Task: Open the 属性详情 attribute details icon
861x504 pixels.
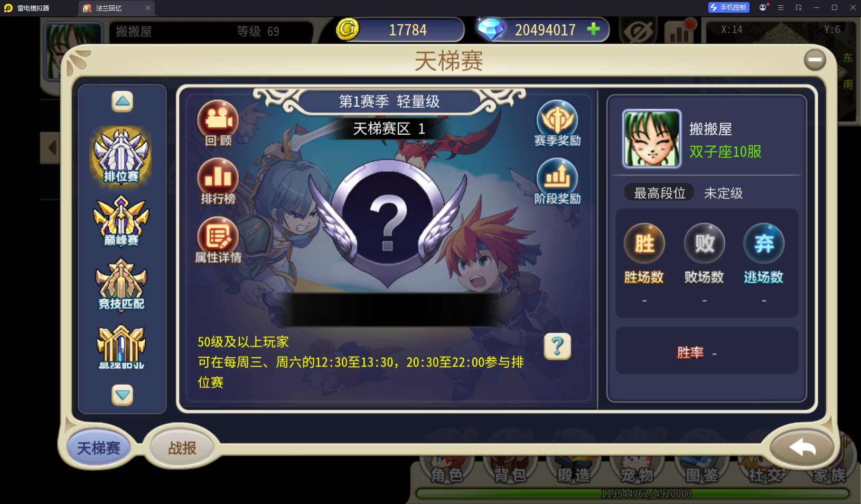Action: coord(218,240)
